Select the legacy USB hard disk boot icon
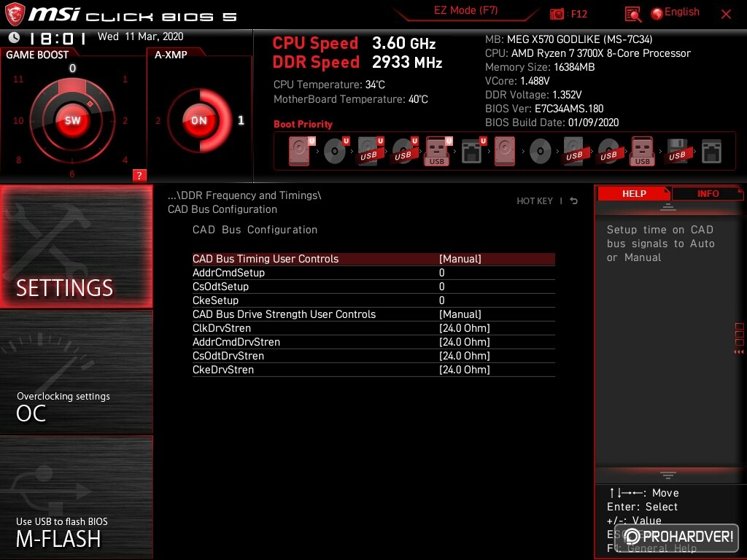This screenshot has width=747, height=560. coord(574,151)
